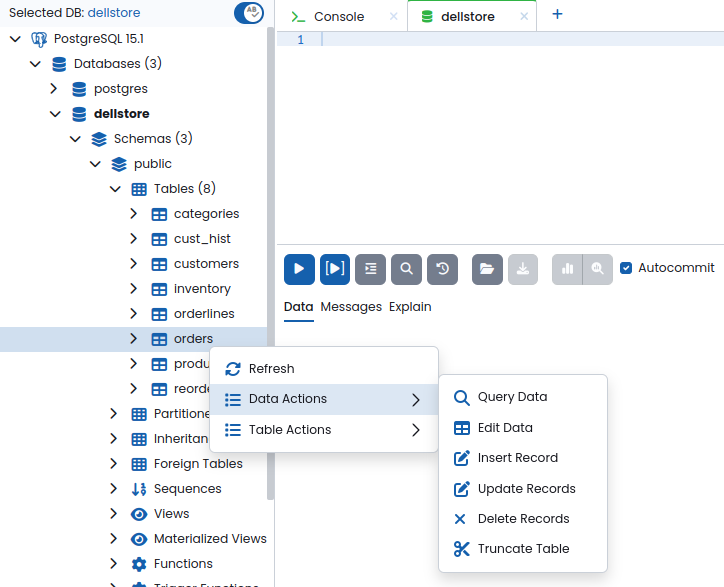Image resolution: width=724 pixels, height=587 pixels.
Task: Click the green database icon on the dellstore tab
Action: pos(427,17)
